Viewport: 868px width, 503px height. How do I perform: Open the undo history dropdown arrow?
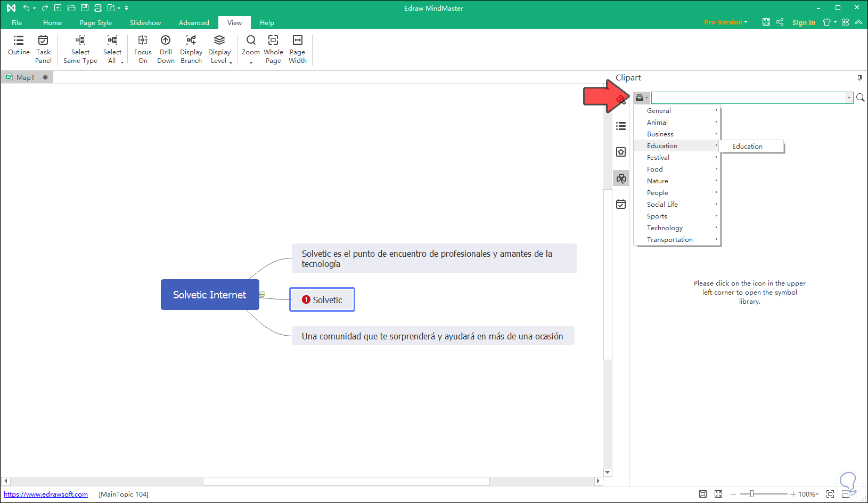coord(35,8)
